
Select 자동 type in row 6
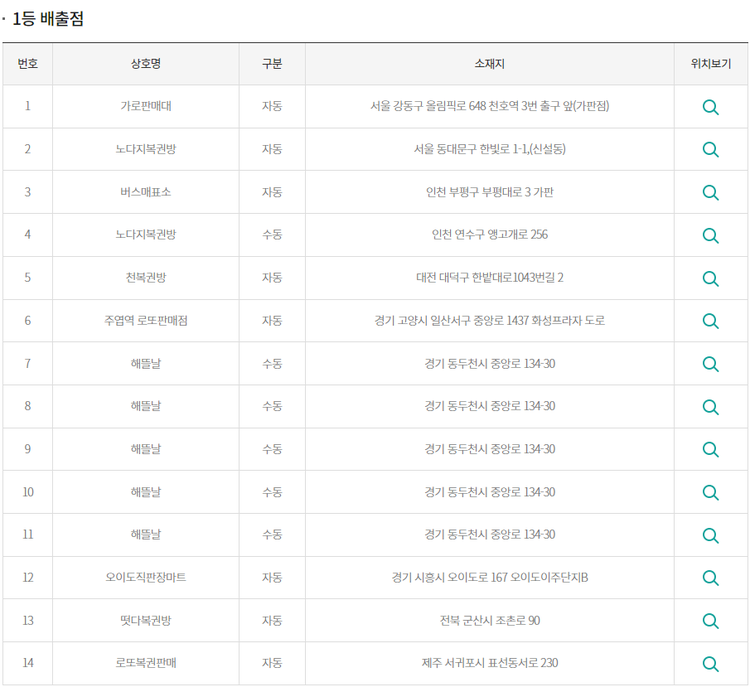(272, 320)
